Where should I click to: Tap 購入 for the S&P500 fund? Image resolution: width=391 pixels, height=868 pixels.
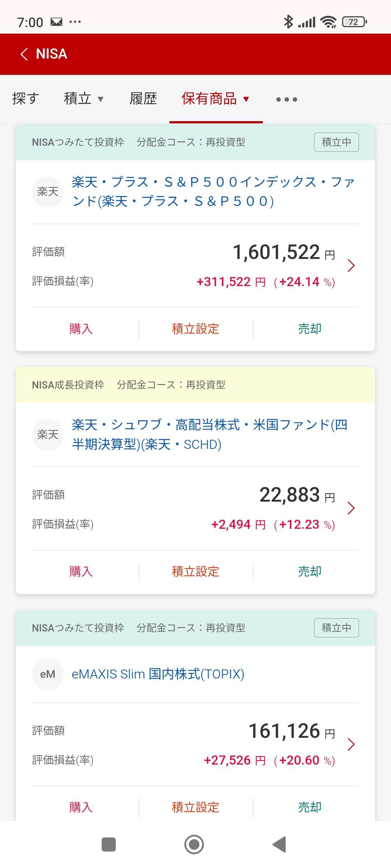click(x=81, y=329)
